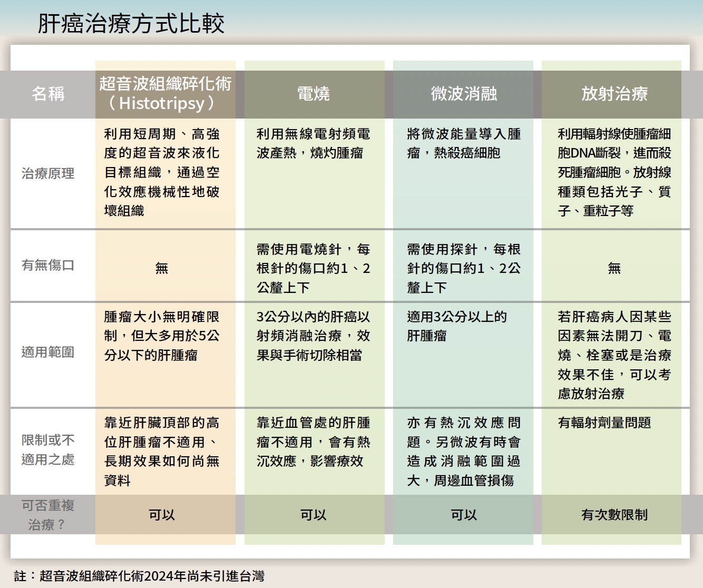Viewport: 703px width, 588px height.
Task: Click 可以 repeat cell under 電燒
Action: click(x=314, y=515)
